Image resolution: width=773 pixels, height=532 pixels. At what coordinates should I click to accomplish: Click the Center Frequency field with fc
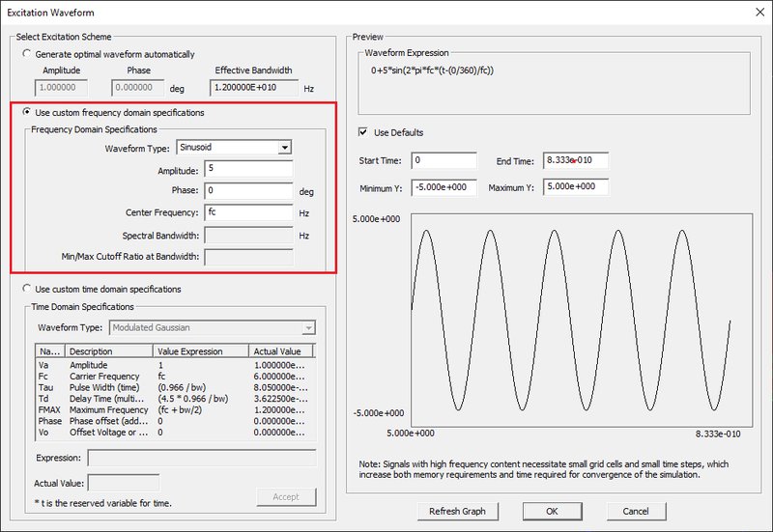click(x=249, y=212)
